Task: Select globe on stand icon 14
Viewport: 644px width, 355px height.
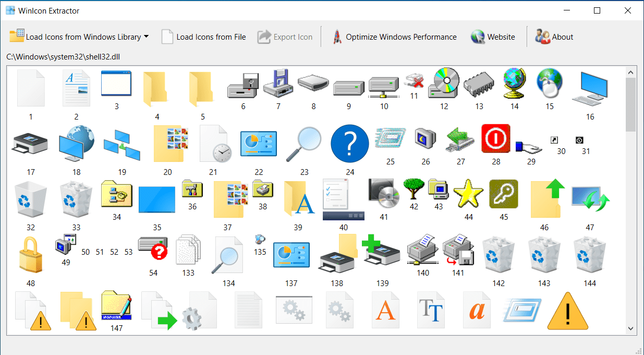Action: (x=515, y=84)
